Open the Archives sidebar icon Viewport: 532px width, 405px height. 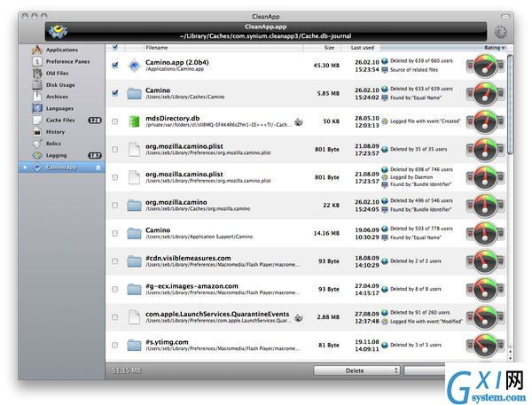[x=37, y=97]
